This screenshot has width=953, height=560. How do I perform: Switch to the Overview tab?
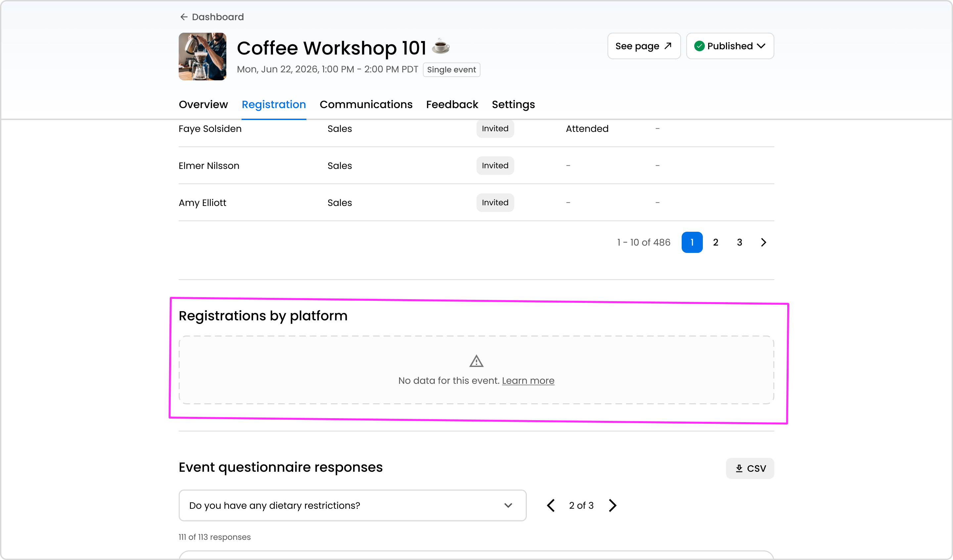(203, 104)
